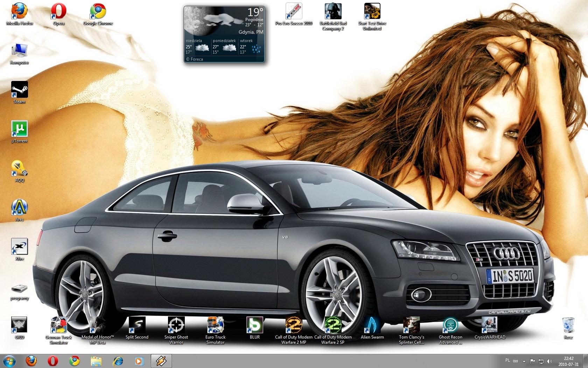Launch Firefox from the taskbar
Viewport: 588px width, 368px height.
point(31,361)
